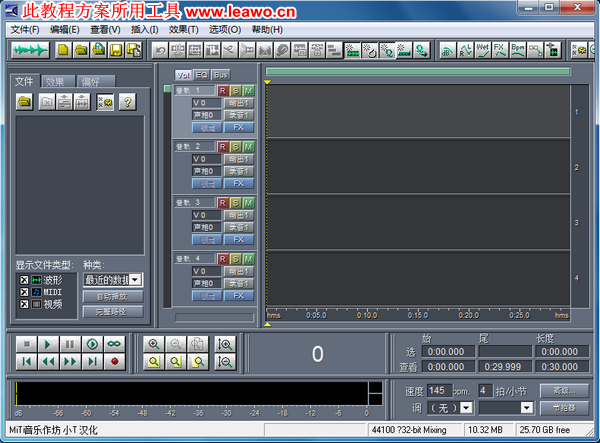Click the toolbar open session folder icon
Image resolution: width=600 pixels, height=443 pixels.
tap(81, 50)
